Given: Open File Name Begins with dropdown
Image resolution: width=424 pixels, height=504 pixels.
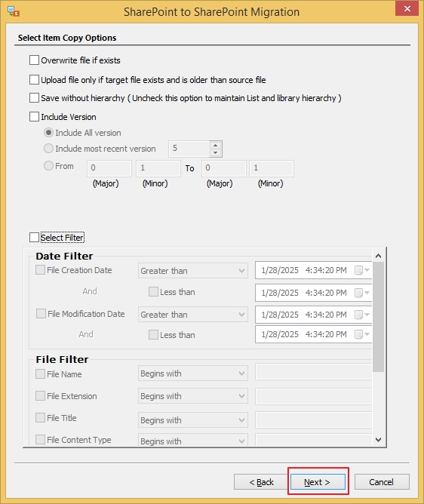Looking at the screenshot, I should 193,373.
